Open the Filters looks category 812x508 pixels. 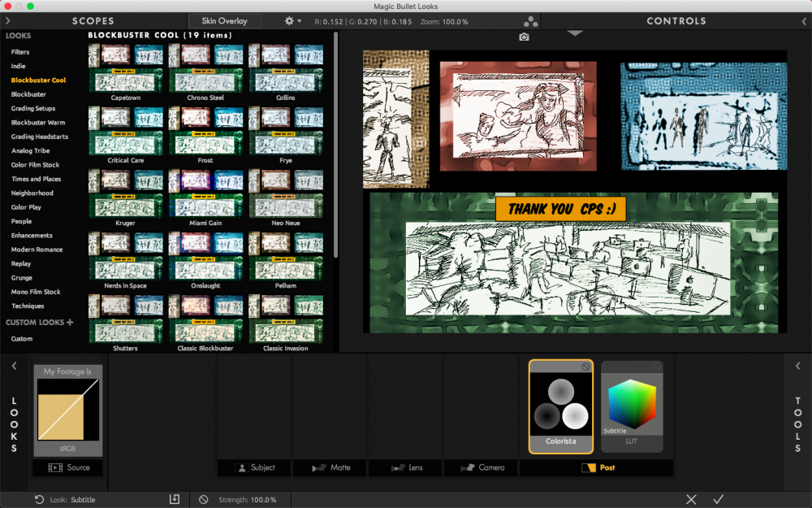(x=20, y=52)
